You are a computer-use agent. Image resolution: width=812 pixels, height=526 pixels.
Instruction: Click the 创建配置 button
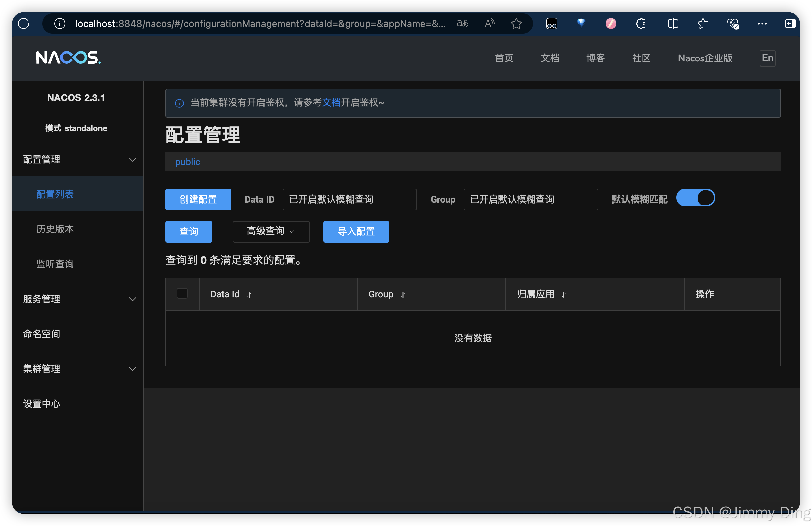click(198, 200)
